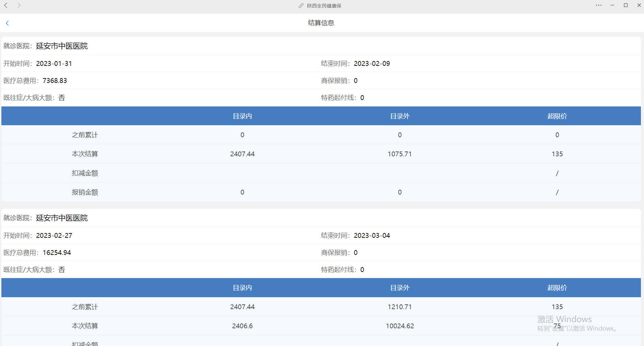
Task: Select the 目录外 header in first table
Action: click(x=400, y=116)
